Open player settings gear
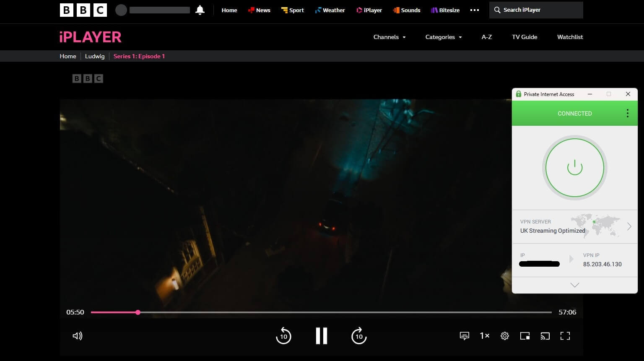The image size is (644, 361). pyautogui.click(x=505, y=336)
